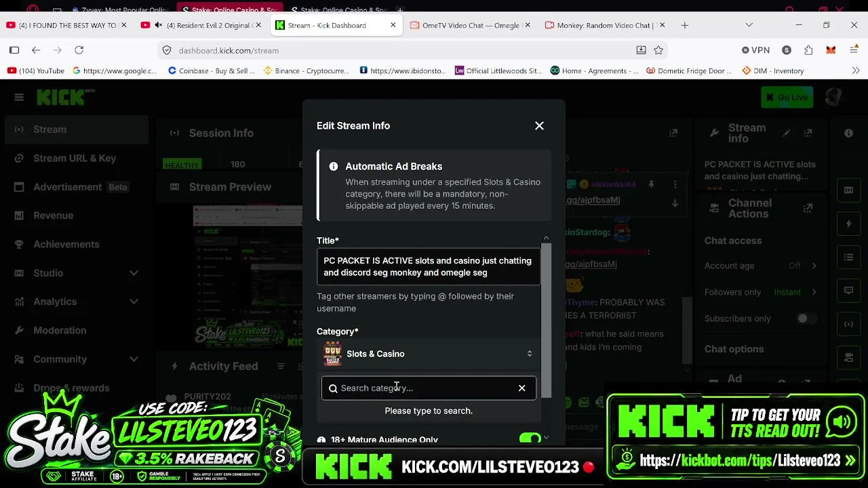
Task: Click the lightning activity icon in right rail
Action: (848, 224)
